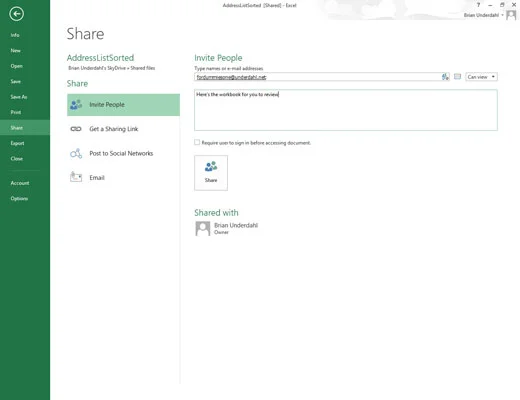Open the Info menu item
Viewport: 520px width, 400px height.
click(x=15, y=35)
